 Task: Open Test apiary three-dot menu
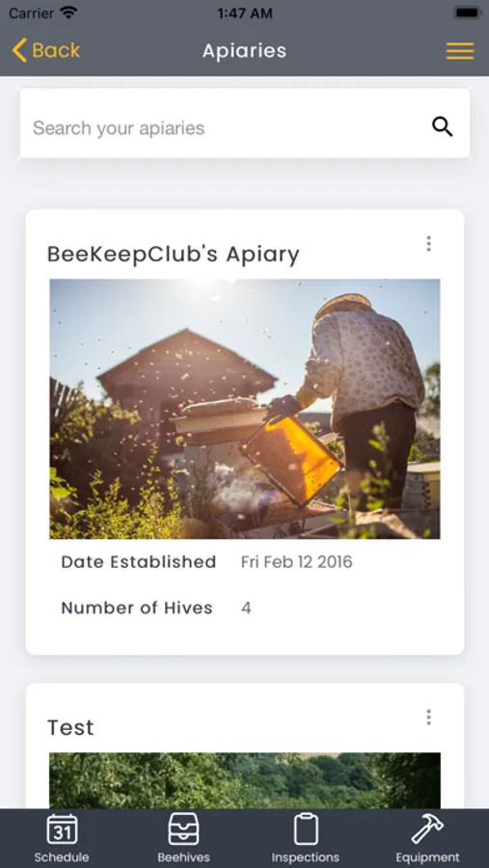(x=428, y=718)
